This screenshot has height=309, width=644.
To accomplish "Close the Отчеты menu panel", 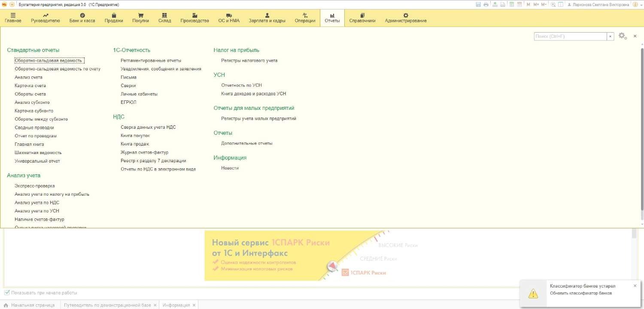I will [635, 36].
